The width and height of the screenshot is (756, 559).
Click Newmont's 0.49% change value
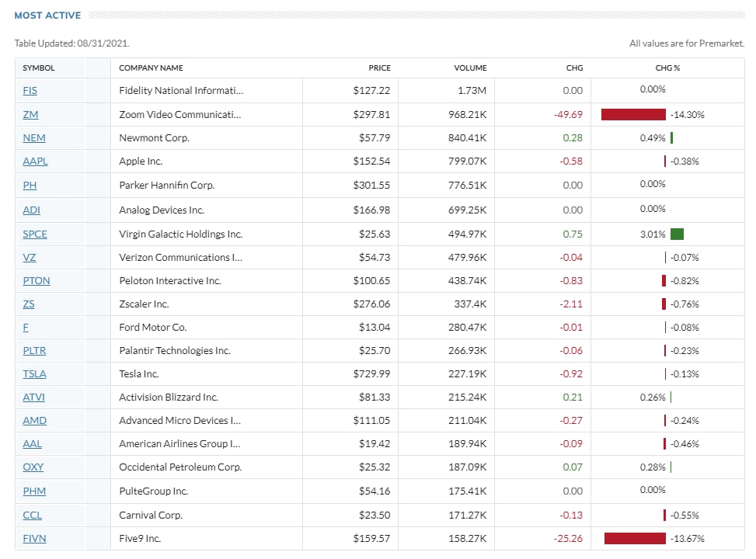(x=653, y=138)
